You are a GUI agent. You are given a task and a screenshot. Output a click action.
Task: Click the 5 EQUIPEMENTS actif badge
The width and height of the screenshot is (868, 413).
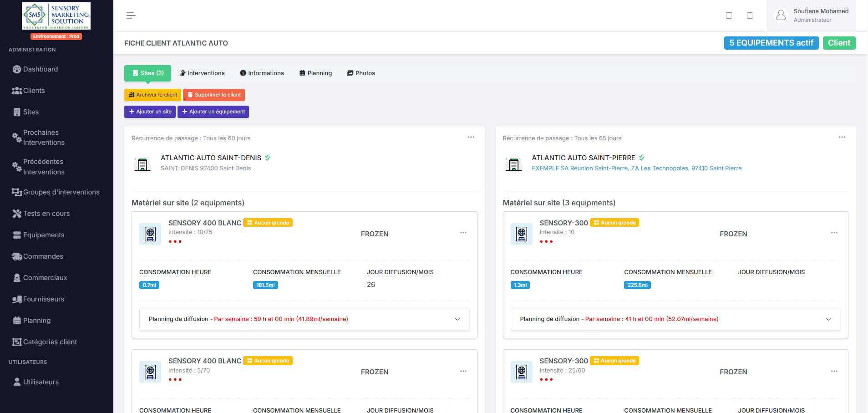point(772,43)
